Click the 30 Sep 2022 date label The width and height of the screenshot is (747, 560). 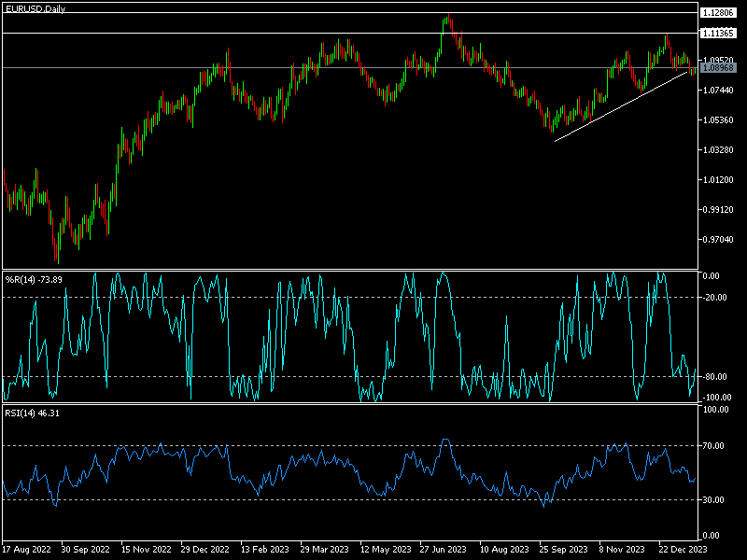(85, 549)
